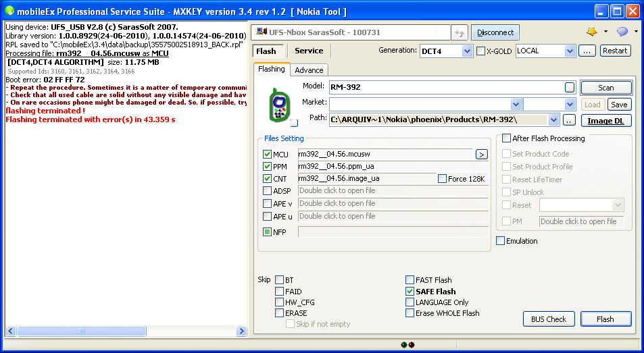Click the arrow button next to MCU file

point(481,155)
